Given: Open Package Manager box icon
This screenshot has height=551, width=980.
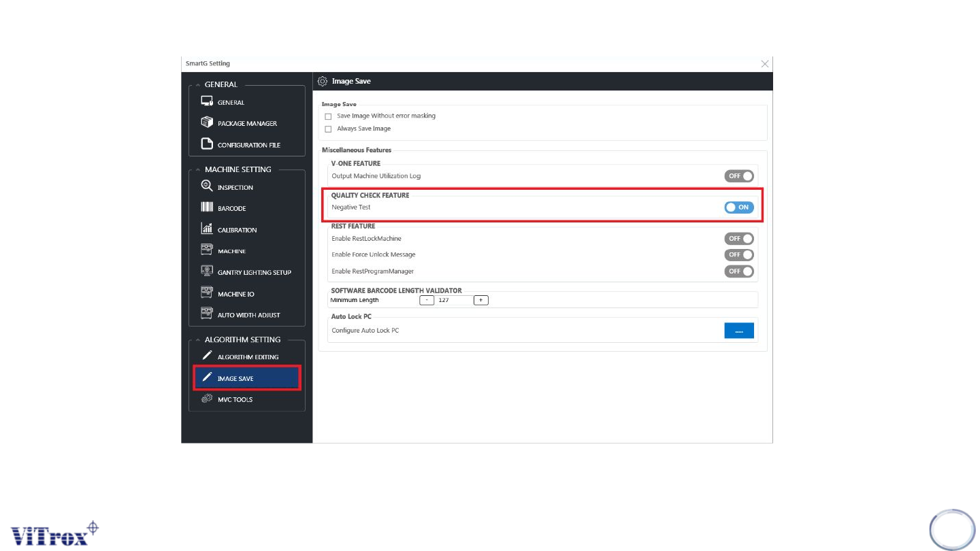Looking at the screenshot, I should pos(208,122).
